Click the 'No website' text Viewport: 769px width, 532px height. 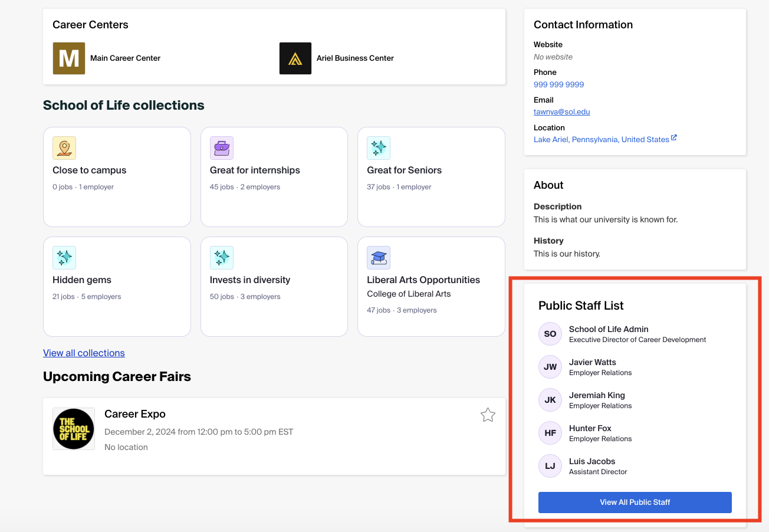[553, 57]
